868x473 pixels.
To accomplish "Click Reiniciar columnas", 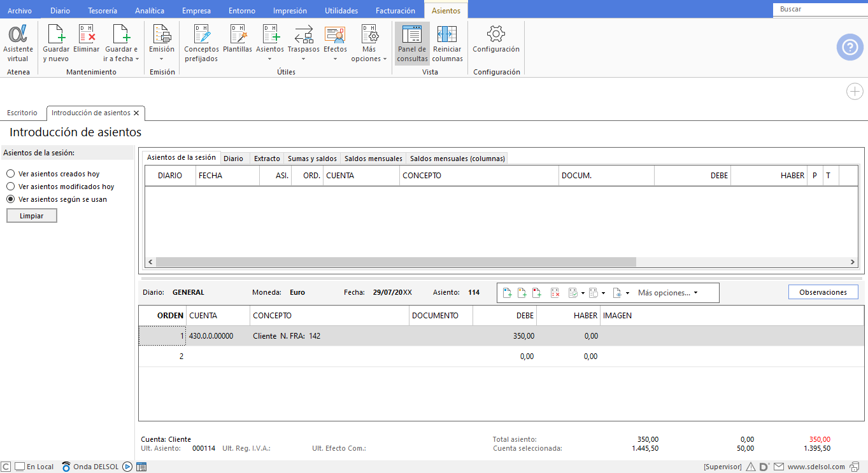I will point(447,43).
